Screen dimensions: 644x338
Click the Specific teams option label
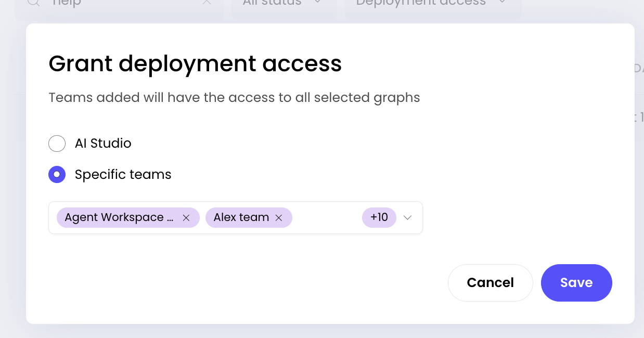tap(123, 175)
